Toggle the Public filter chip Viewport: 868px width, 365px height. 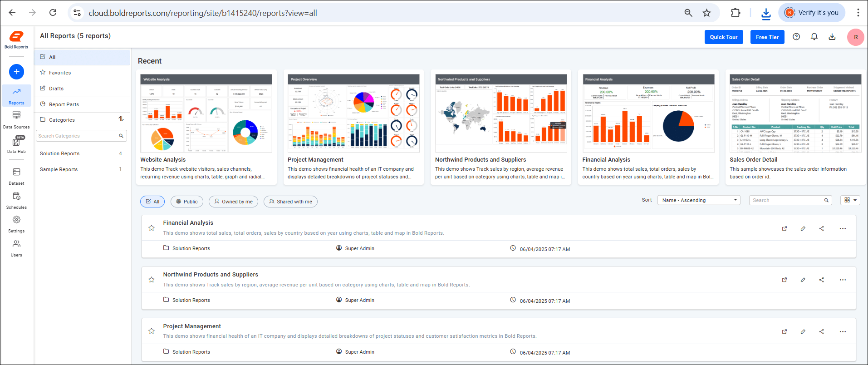(x=187, y=202)
